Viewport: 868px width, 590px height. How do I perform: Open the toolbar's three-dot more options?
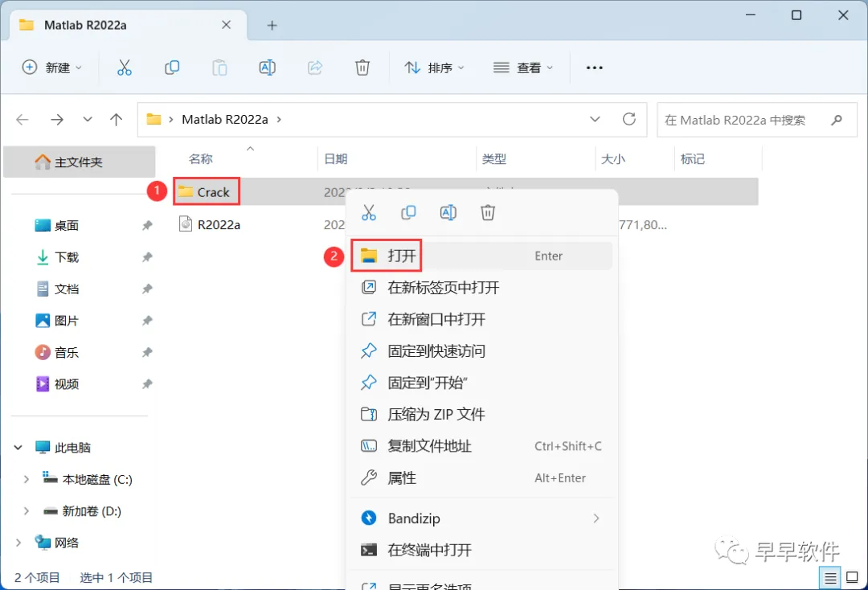[x=594, y=68]
